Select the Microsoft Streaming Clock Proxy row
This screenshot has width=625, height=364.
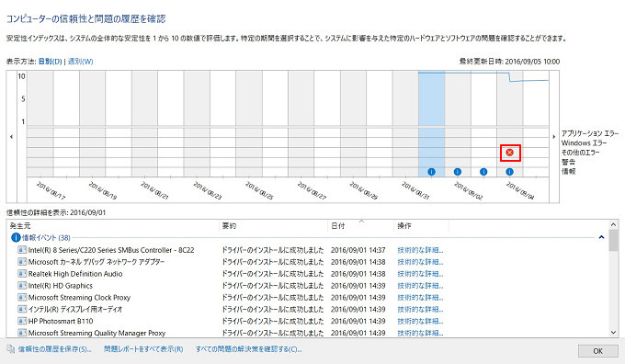click(308, 298)
